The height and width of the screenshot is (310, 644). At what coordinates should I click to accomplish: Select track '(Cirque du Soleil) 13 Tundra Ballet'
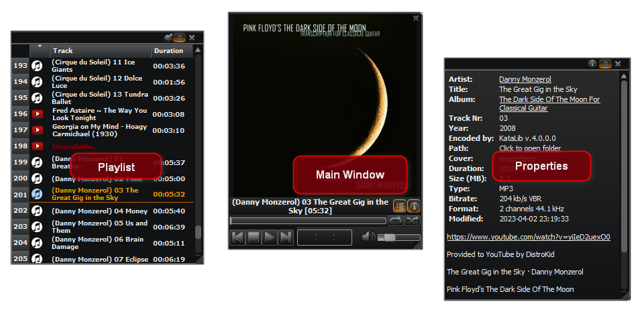[100, 98]
